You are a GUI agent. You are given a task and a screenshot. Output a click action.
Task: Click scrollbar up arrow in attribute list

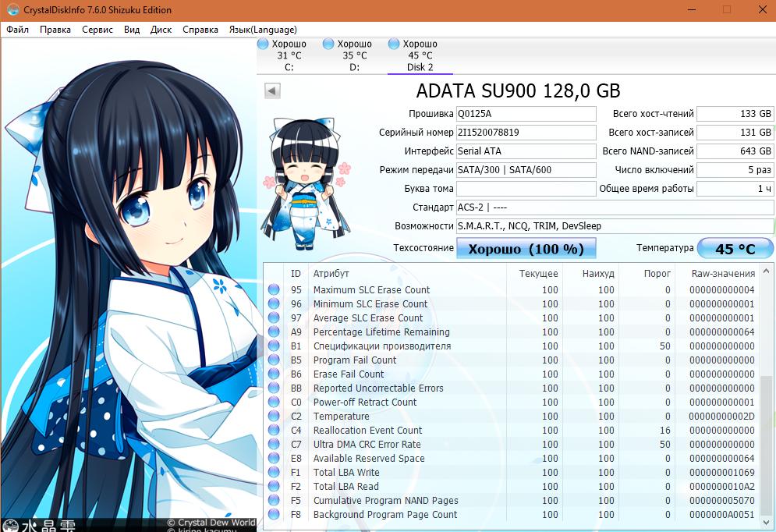[766, 271]
